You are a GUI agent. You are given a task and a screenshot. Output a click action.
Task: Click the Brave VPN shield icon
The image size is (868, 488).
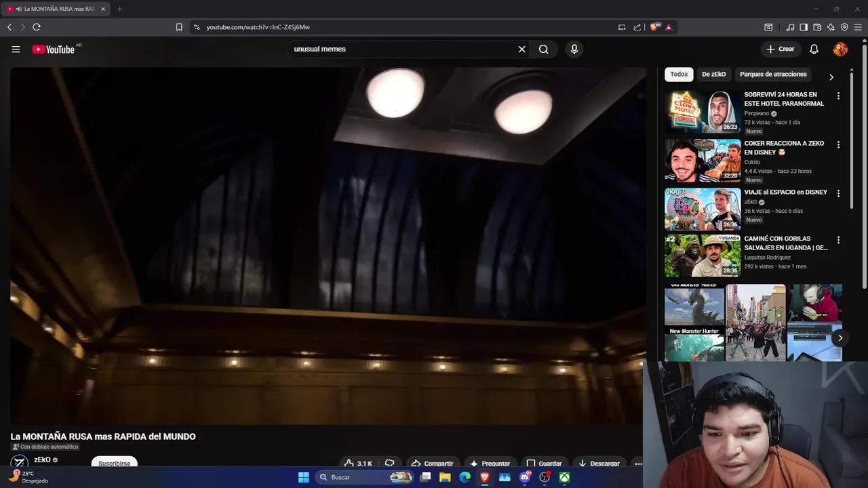coord(844,27)
